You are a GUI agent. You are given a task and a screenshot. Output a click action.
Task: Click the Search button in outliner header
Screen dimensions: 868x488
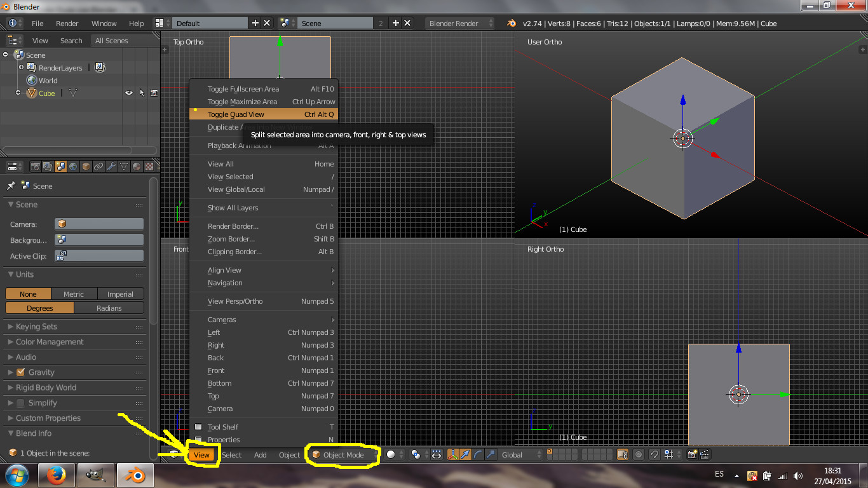(x=71, y=41)
